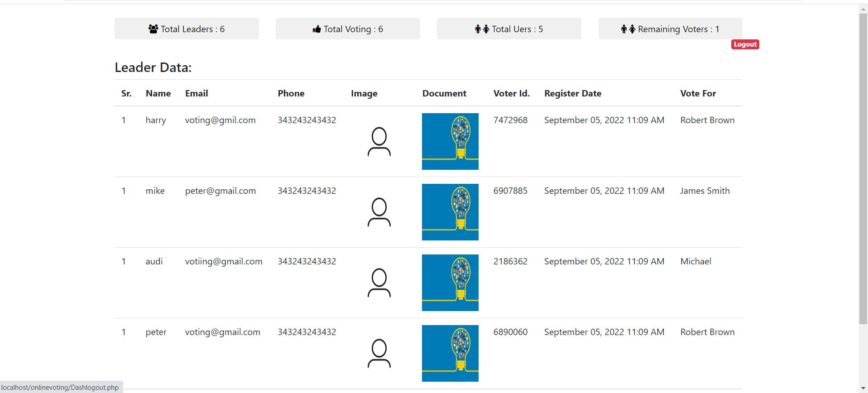Click mike's profile avatar icon
This screenshot has height=393, width=868.
pyautogui.click(x=379, y=212)
